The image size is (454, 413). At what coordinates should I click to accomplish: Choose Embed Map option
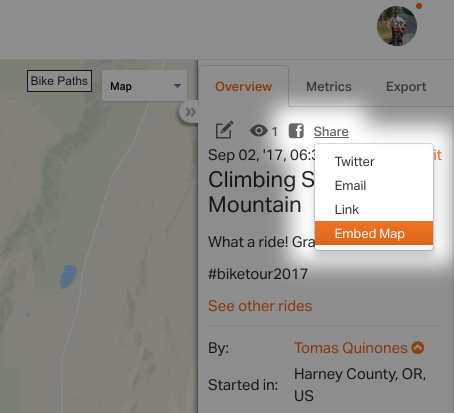(374, 233)
